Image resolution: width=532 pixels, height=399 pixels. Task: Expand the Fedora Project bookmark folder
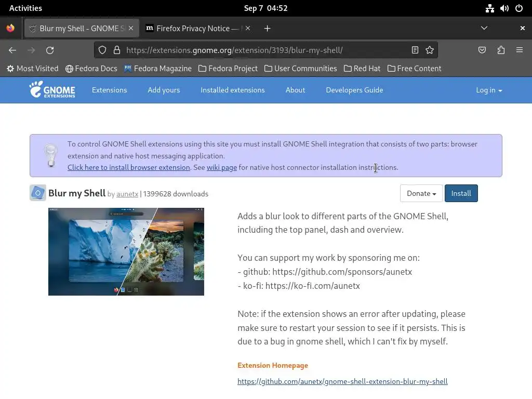point(228,69)
